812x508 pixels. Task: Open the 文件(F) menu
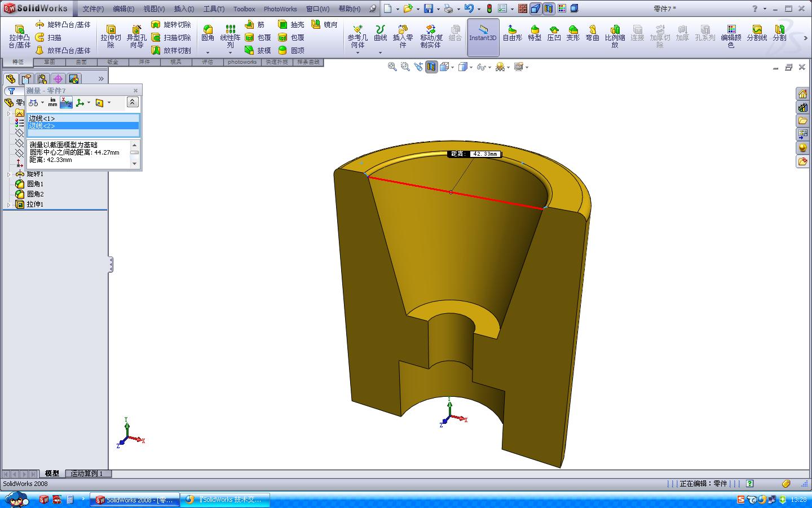coord(93,9)
